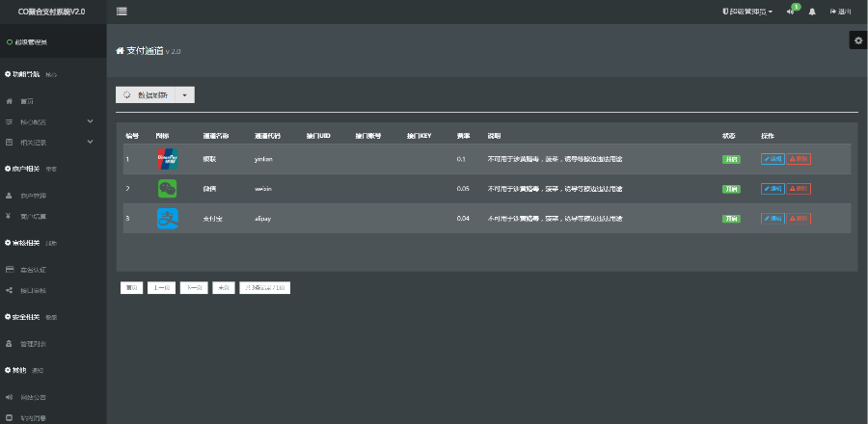This screenshot has height=424, width=868.
Task: Click the "alipay" channel code cell
Action: (x=263, y=219)
